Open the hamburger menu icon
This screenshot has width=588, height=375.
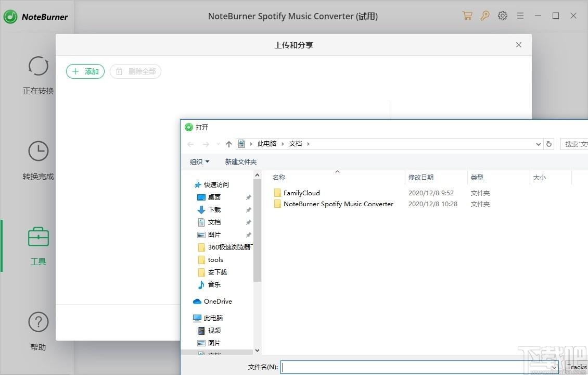coord(520,16)
